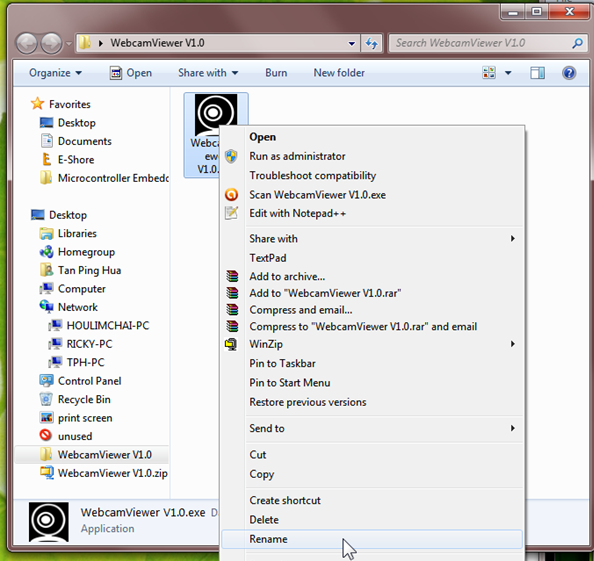The image size is (594, 561).
Task: Click the WinZip icon in context menu
Action: 231,344
